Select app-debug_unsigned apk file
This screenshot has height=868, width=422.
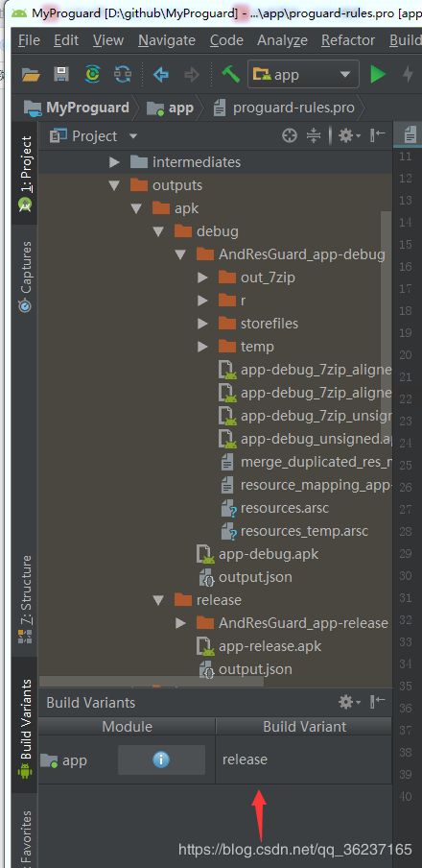coord(306,439)
